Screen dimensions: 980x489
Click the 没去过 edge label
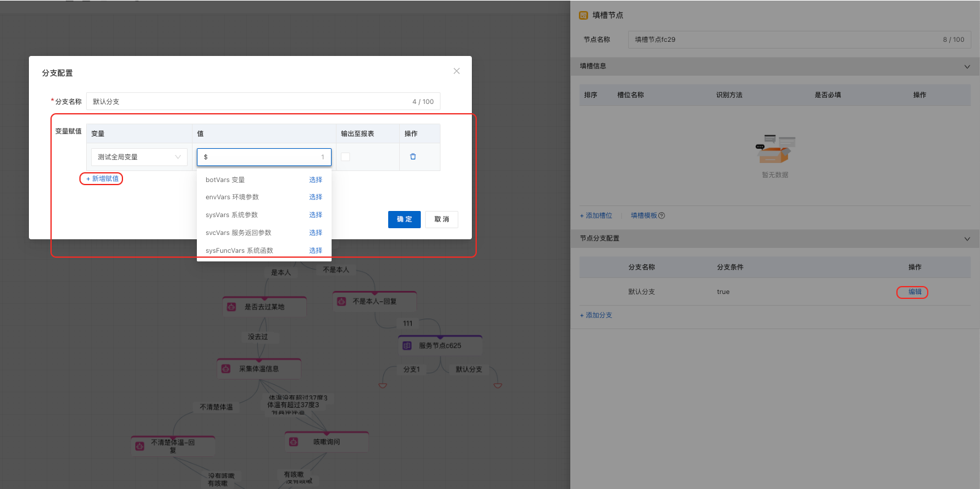click(x=258, y=337)
